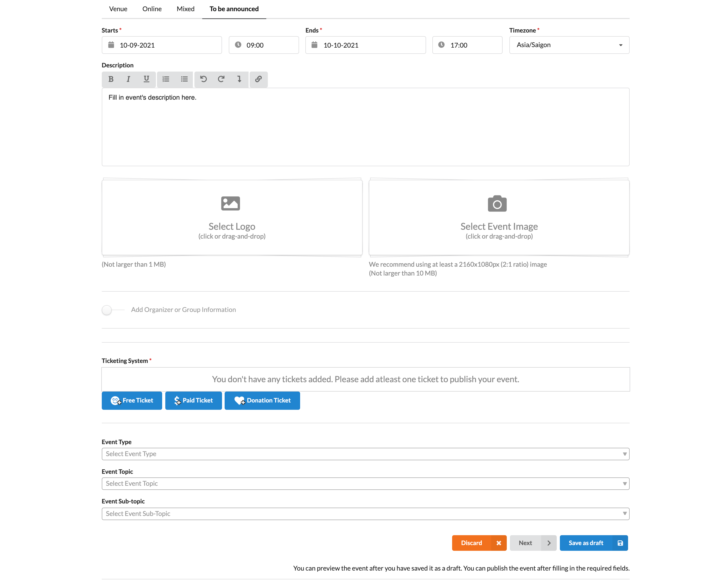Screen dimensions: 715x588
Task: Click the Select Event Image upload text
Action: [499, 227]
